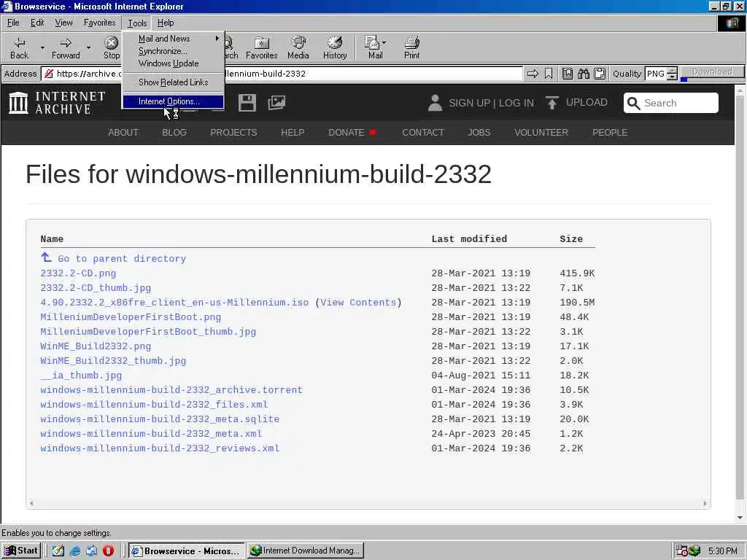Launch Internet Explorer from quick launch
This screenshot has height=560, width=747.
[x=75, y=551]
